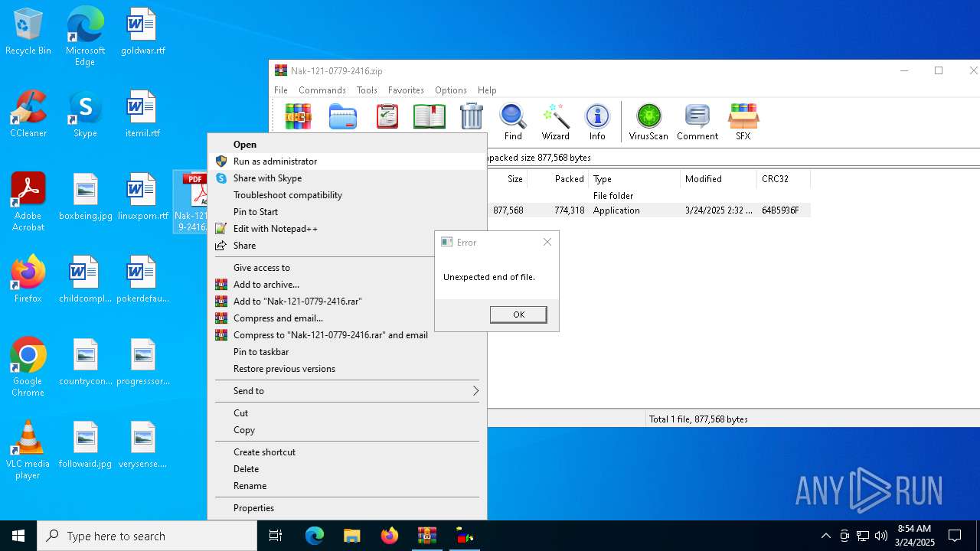
Task: Select the followaid.jpg desktop file
Action: click(x=85, y=445)
